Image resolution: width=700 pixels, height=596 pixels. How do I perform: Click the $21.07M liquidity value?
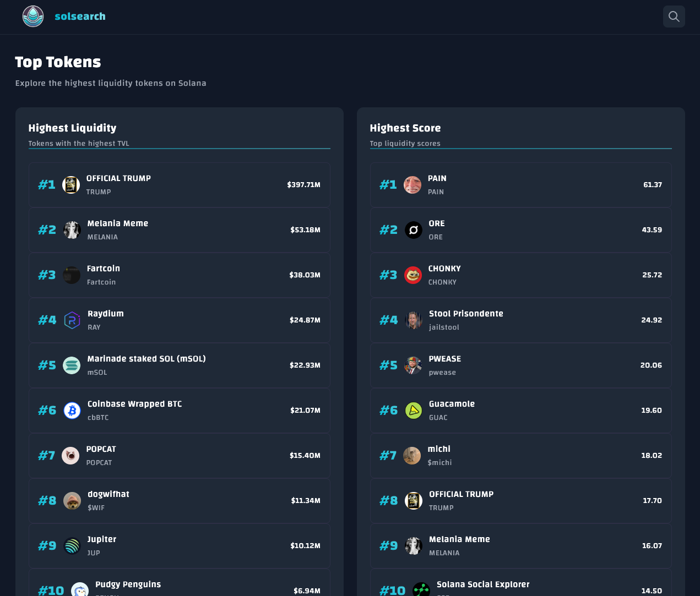(x=306, y=411)
